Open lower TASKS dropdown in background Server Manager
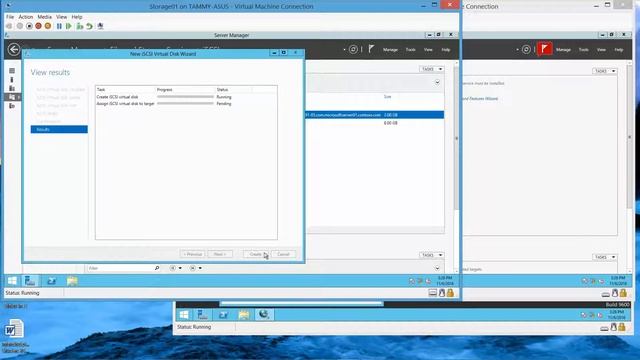 point(604,257)
